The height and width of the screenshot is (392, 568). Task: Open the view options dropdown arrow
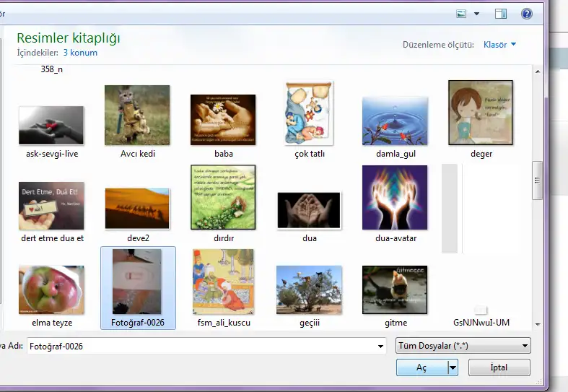(x=477, y=14)
